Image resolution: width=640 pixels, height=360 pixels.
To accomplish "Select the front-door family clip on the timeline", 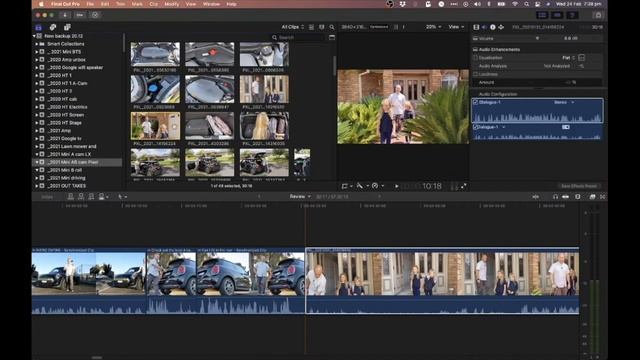I will pyautogui.click(x=442, y=281).
